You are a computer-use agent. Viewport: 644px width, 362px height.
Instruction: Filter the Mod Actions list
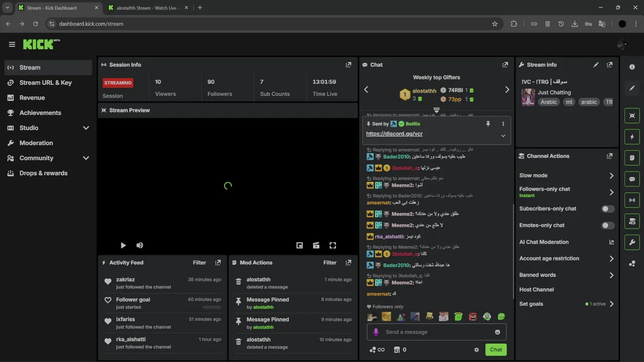tap(330, 262)
